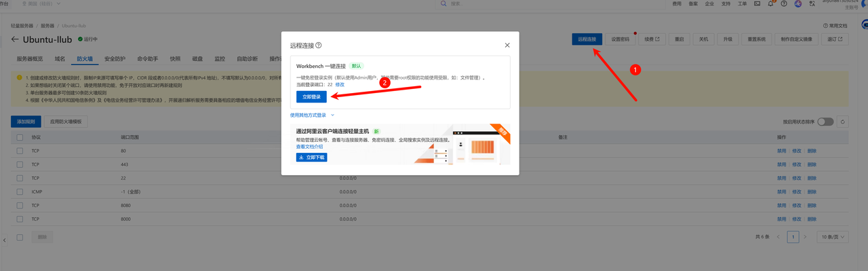This screenshot has width=868, height=271.
Task: Open the 磁盘 tab
Action: coord(197,59)
